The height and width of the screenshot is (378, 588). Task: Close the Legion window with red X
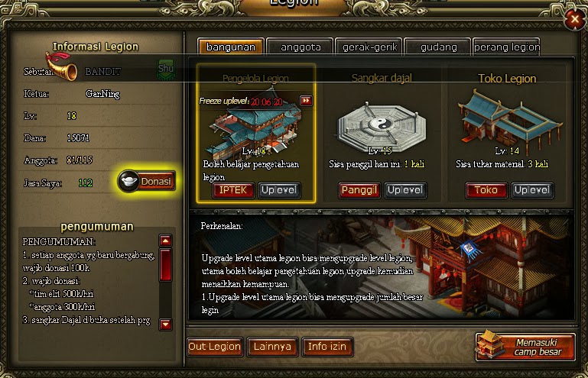[x=574, y=19]
